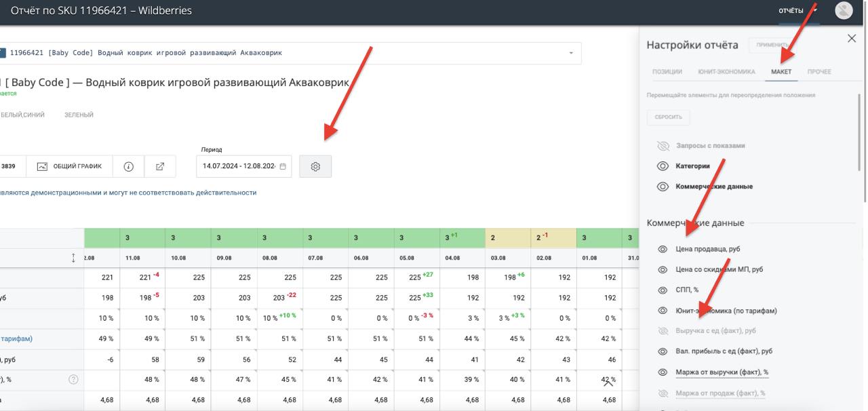Toggle eye icon for Цена со скидками МП, руб

[663, 269]
